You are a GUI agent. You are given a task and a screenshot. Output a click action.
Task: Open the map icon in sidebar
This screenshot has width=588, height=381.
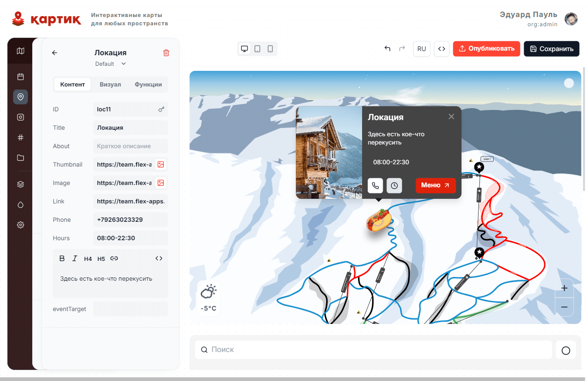coord(20,51)
